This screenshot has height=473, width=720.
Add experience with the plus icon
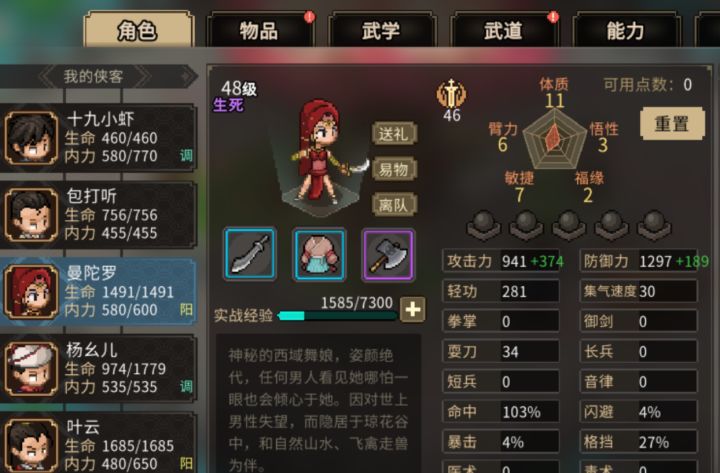412,309
